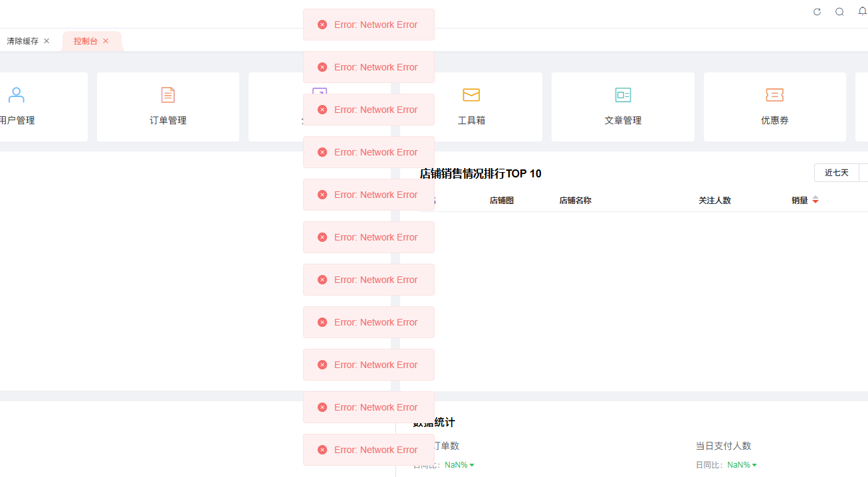Open the notification bell icon
868x477 pixels.
point(863,11)
